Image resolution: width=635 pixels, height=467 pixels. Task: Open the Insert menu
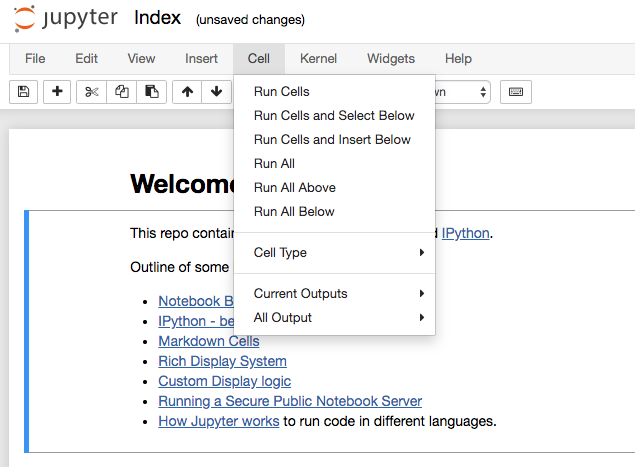[201, 59]
